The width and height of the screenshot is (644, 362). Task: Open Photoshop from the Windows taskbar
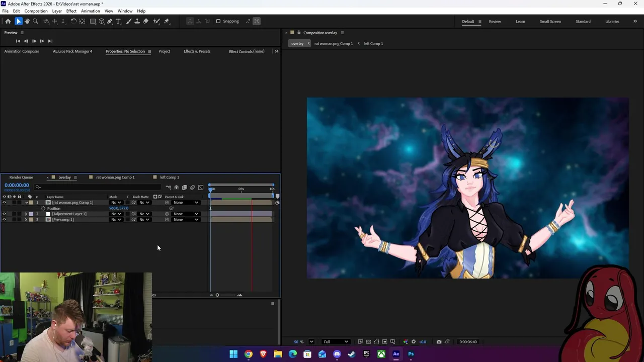(411, 354)
